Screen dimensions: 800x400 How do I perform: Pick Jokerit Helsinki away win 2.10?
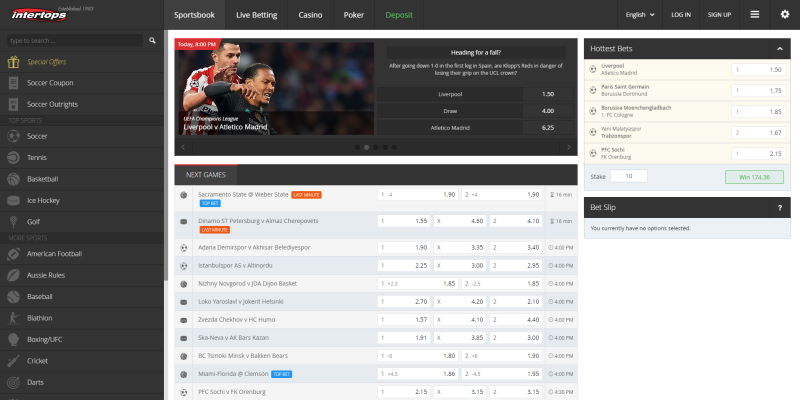(516, 302)
